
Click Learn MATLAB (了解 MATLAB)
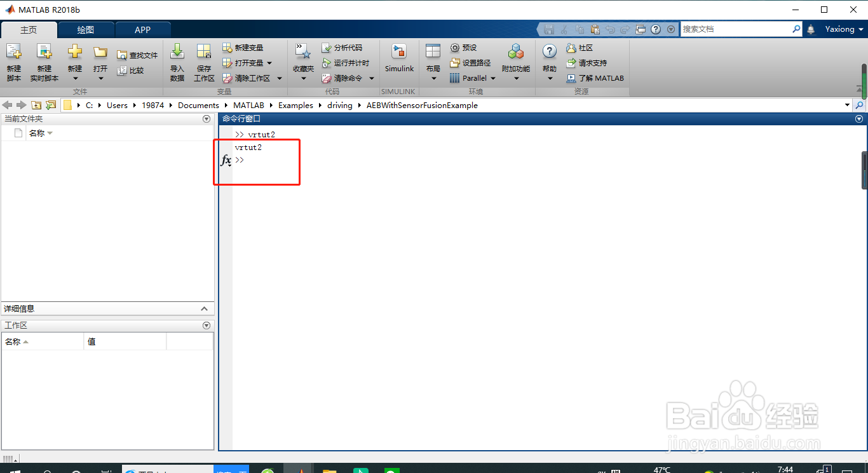click(595, 78)
